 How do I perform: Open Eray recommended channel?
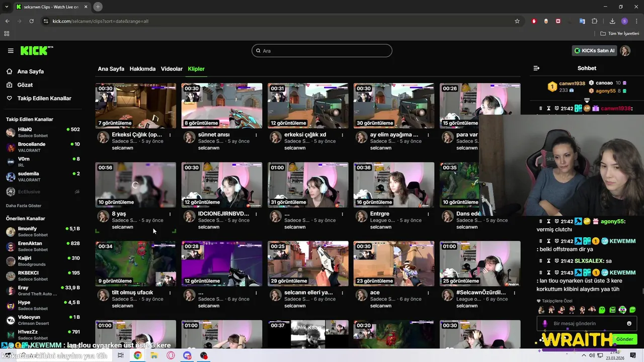click(43, 291)
